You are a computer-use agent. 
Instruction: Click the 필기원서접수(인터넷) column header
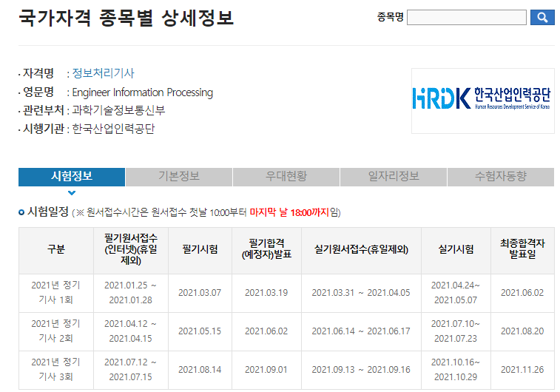click(x=131, y=249)
